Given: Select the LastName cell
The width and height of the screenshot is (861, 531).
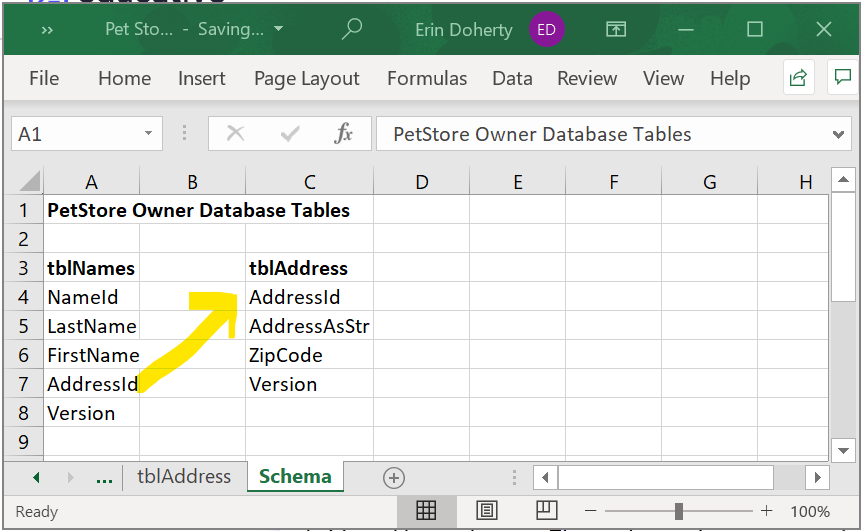Looking at the screenshot, I should click(91, 326).
